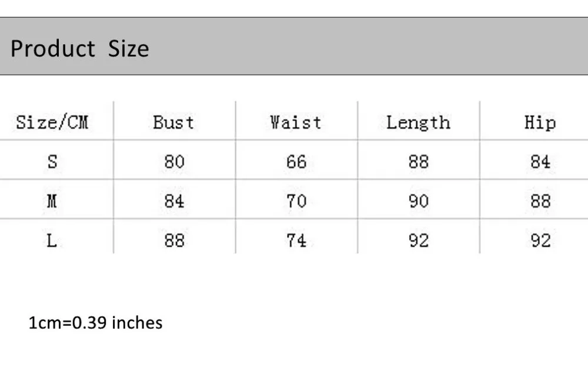Viewport: 588px width, 370px height.
Task: Click the Bust column header
Action: coord(173,123)
